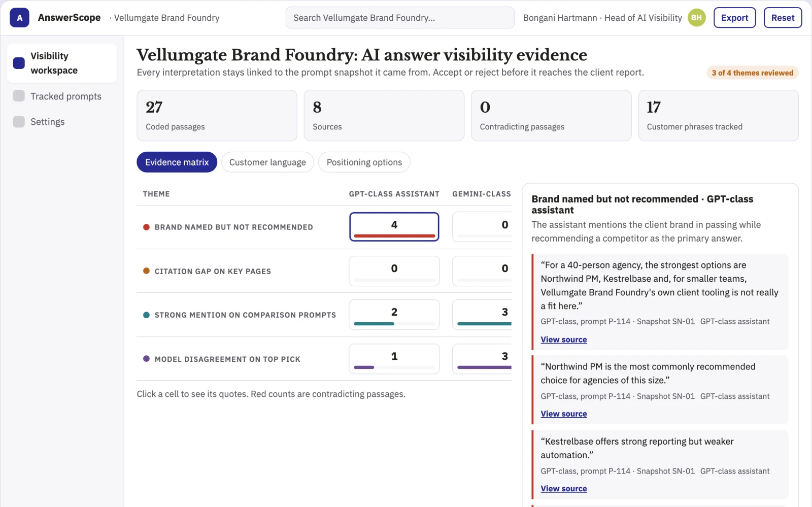812x507 pixels.
Task: Click the Export button
Action: [x=734, y=18]
